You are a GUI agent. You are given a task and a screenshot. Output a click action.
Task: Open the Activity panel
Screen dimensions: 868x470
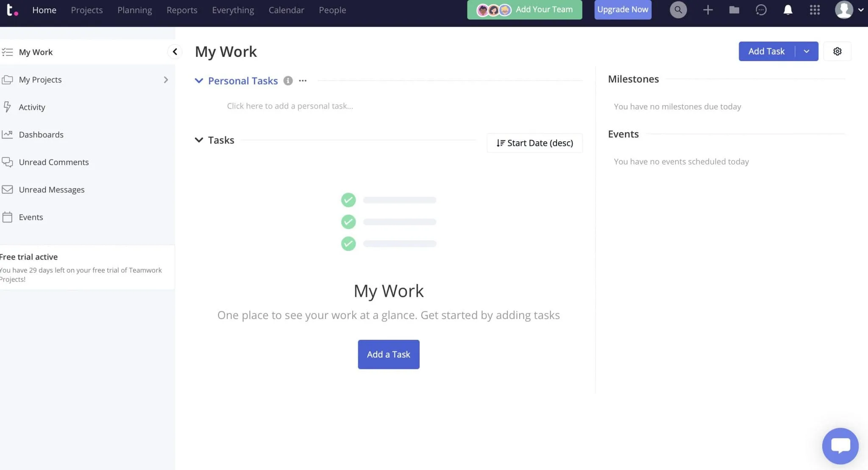32,107
